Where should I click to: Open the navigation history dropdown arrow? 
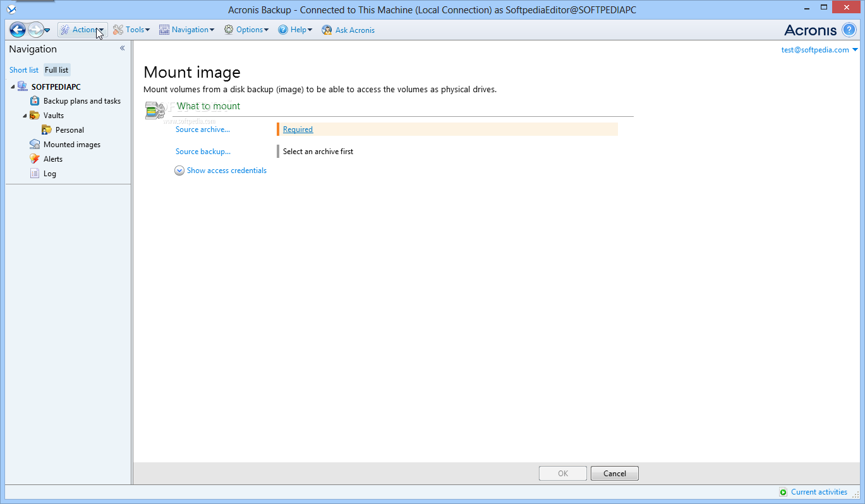point(47,30)
